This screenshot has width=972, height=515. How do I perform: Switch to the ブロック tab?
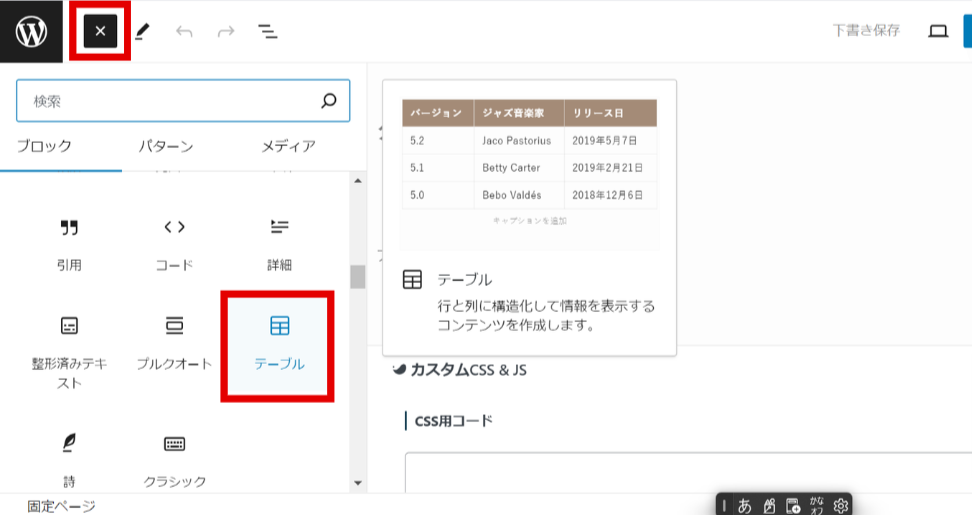coord(44,146)
